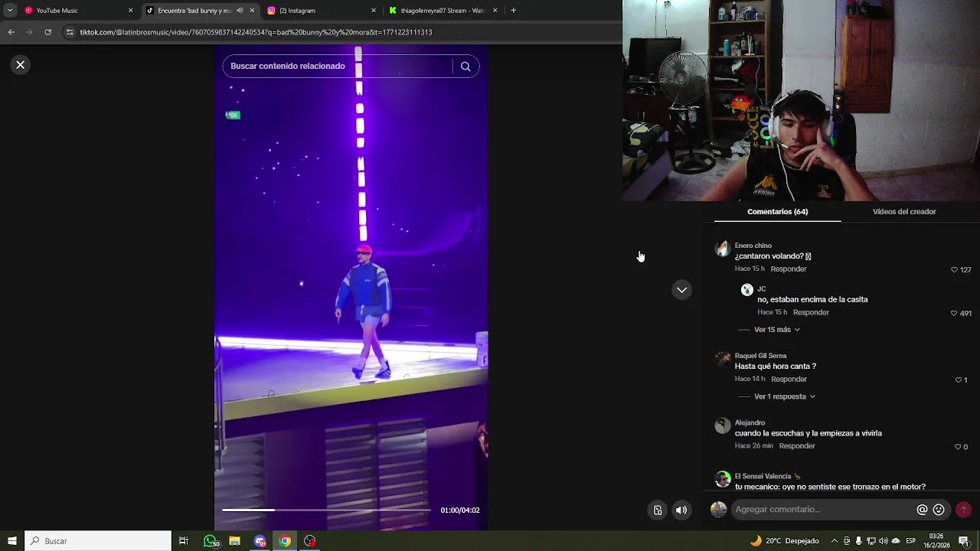View site information icon in address bar
Image resolution: width=980 pixels, height=551 pixels.
point(70,32)
